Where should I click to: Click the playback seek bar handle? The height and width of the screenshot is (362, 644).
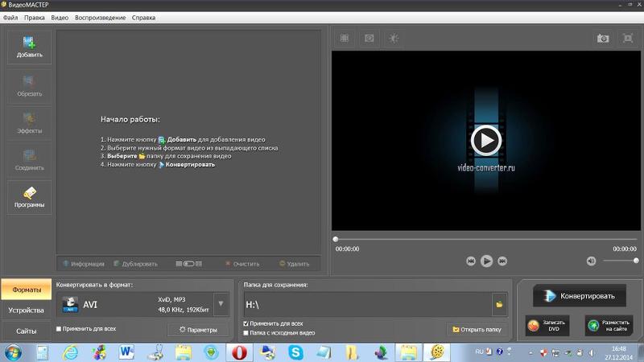click(x=336, y=239)
